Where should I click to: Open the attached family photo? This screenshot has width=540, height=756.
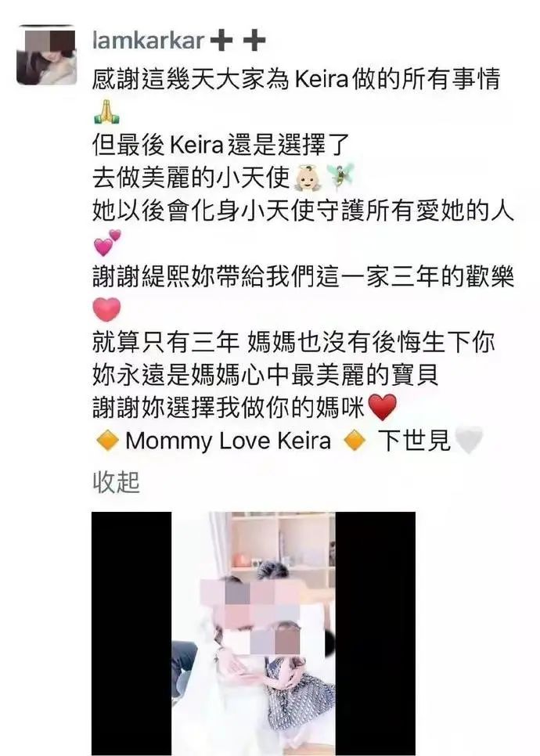pos(254,634)
